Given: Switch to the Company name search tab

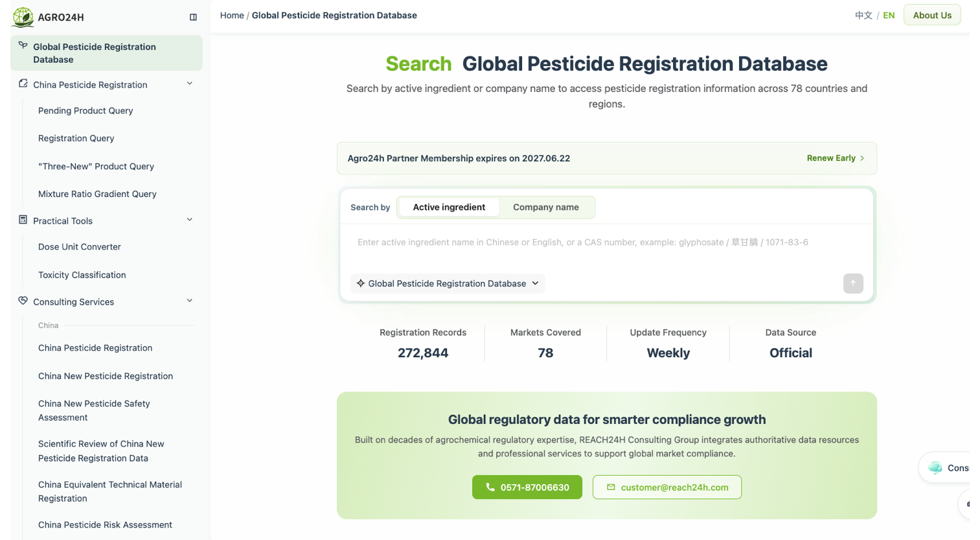Looking at the screenshot, I should pos(546,207).
